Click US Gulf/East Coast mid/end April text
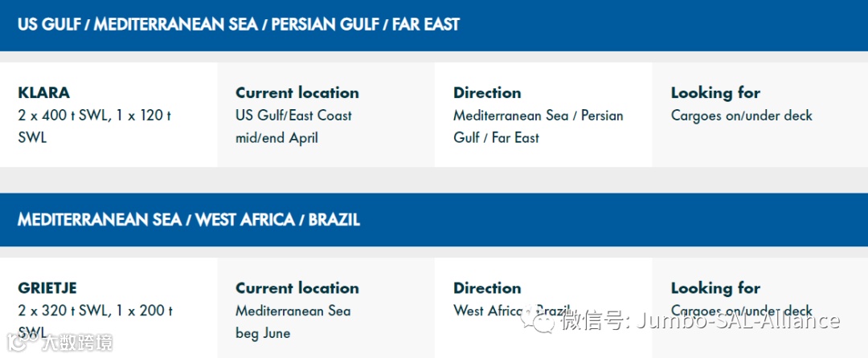The image size is (868, 358). pos(294,127)
